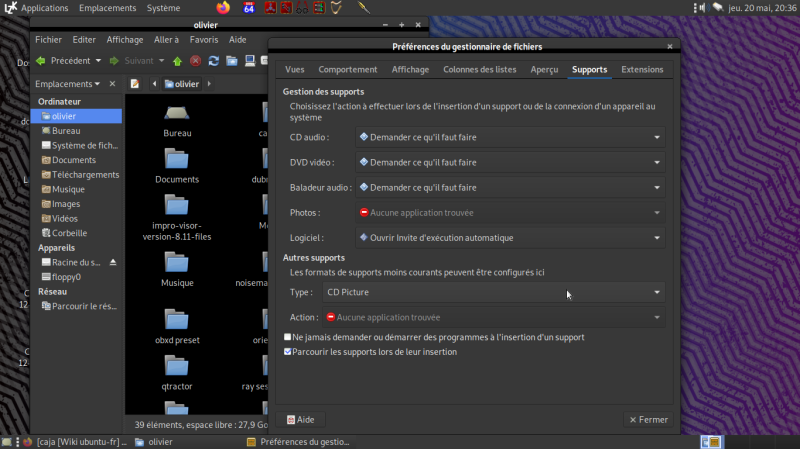Open impro-visor-version-8.11-files folder
The height and width of the screenshot is (449, 800).
click(177, 218)
